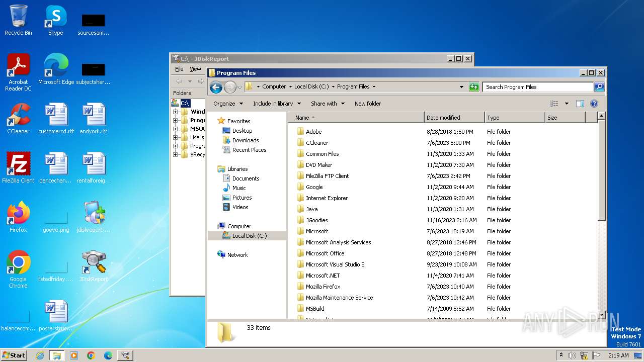Sort by the Size column header
The image size is (644, 362).
coord(565,118)
